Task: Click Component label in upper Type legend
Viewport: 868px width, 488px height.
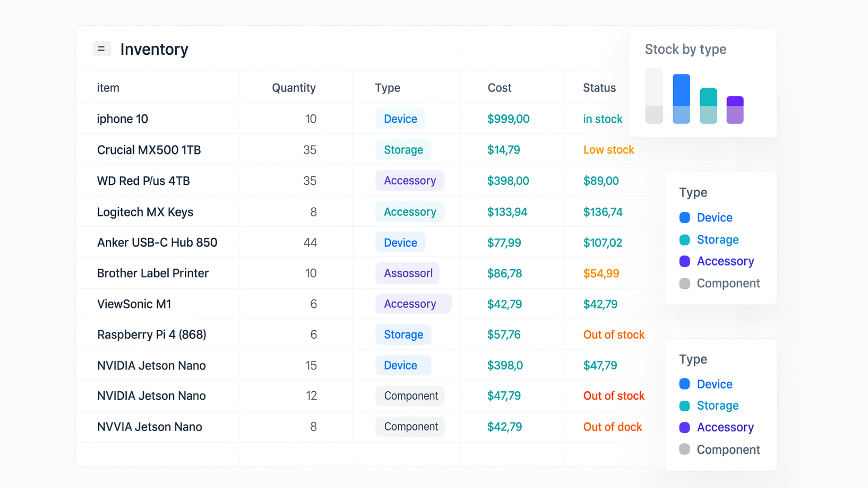Action: click(x=728, y=283)
